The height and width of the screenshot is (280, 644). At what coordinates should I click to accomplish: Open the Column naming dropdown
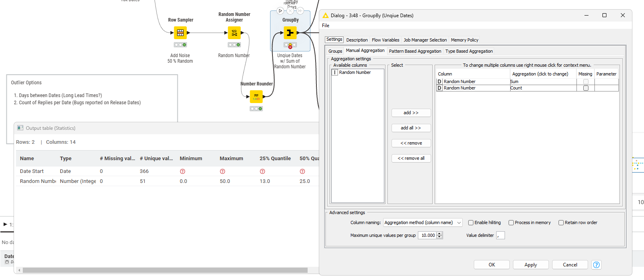[x=422, y=223]
